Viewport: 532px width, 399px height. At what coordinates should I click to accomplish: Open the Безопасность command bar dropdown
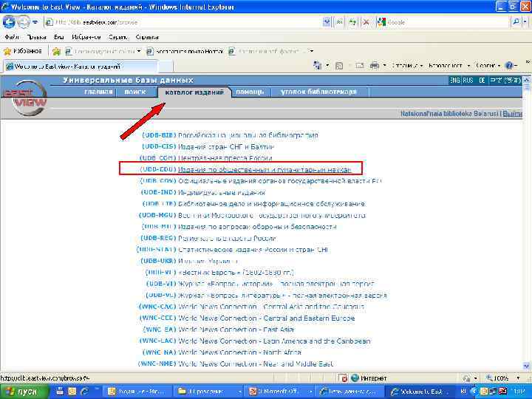click(x=449, y=66)
